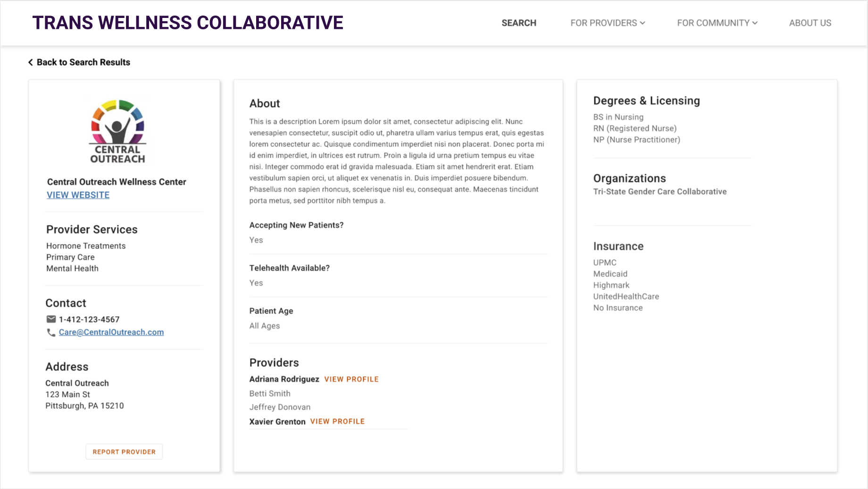Go to the About Us page
The height and width of the screenshot is (489, 868).
[x=810, y=23]
